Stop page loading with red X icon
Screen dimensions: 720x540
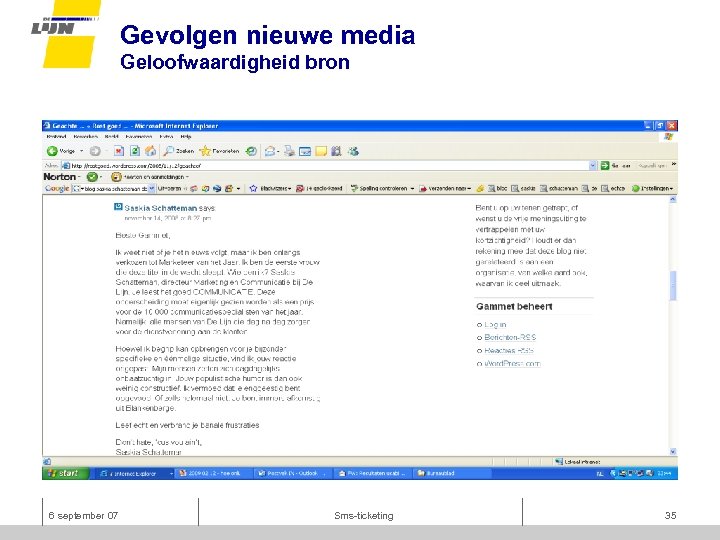118,151
